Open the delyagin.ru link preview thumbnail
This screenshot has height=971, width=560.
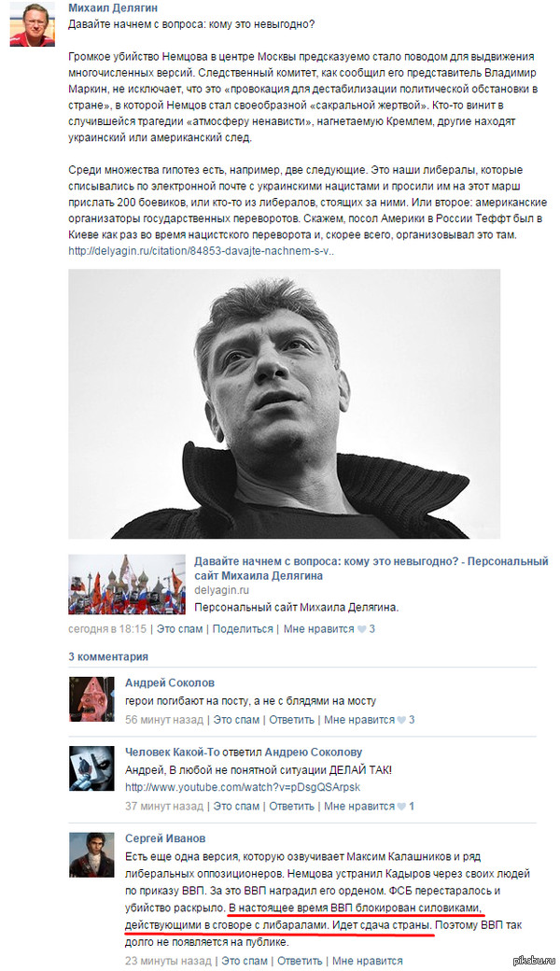coord(127,584)
